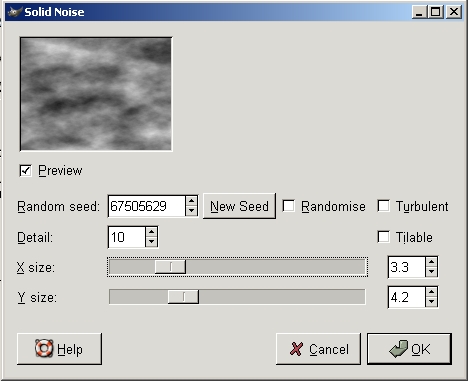This screenshot has height=381, width=468.
Task: Click the 'Detail:' label
Action: 35,238
